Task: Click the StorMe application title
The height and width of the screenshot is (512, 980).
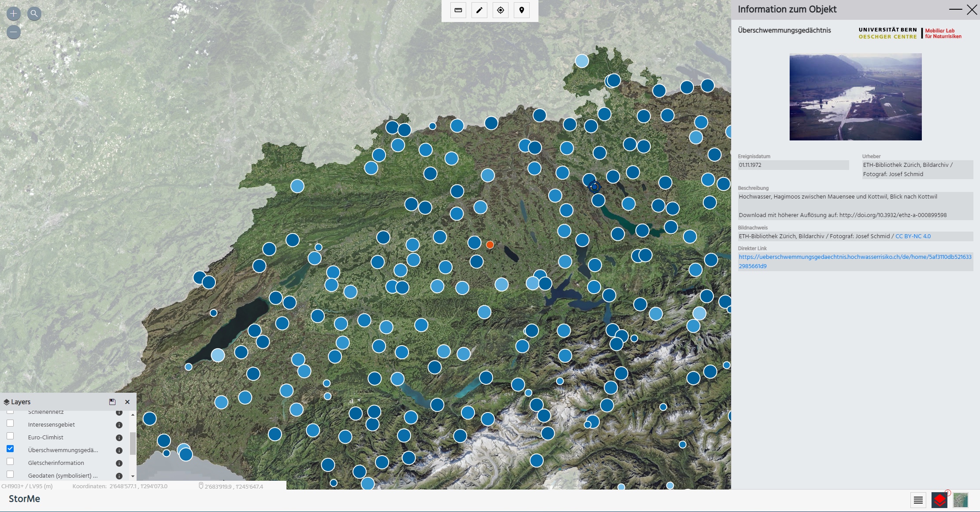Action: (24, 499)
